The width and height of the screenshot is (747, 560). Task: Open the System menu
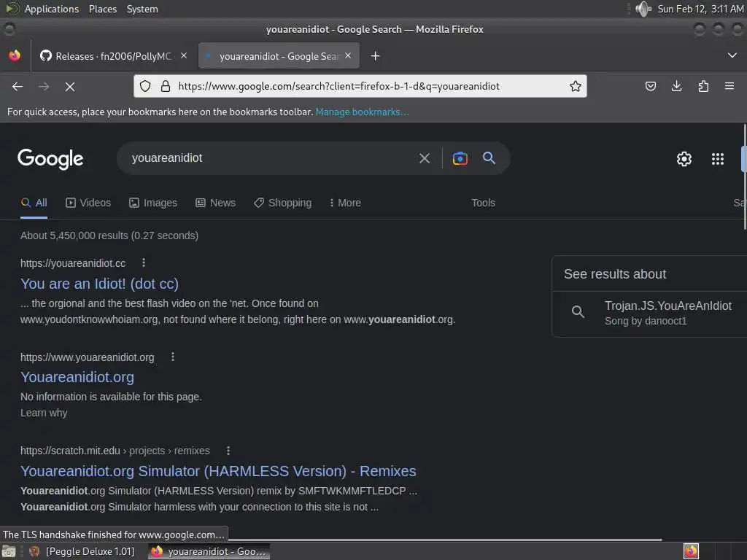(x=142, y=9)
